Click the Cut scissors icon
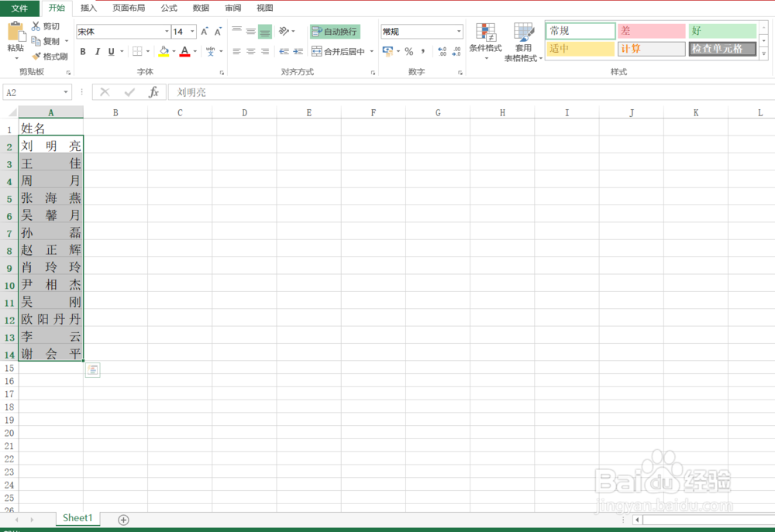The width and height of the screenshot is (775, 532). pos(36,26)
